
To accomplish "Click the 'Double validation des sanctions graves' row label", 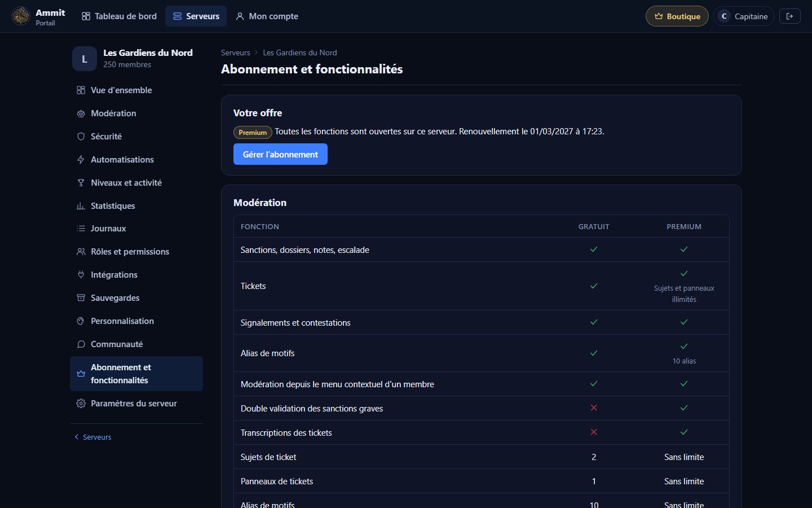I will (312, 409).
